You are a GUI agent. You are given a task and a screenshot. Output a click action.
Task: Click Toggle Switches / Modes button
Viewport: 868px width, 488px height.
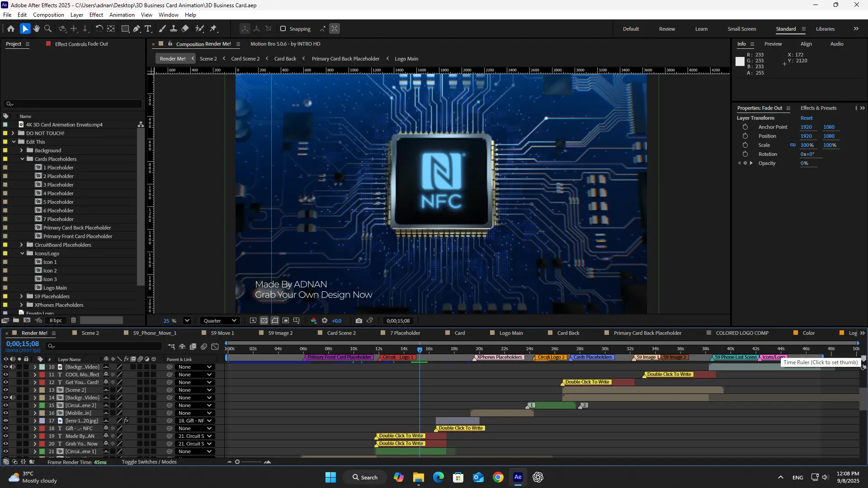(x=149, y=462)
